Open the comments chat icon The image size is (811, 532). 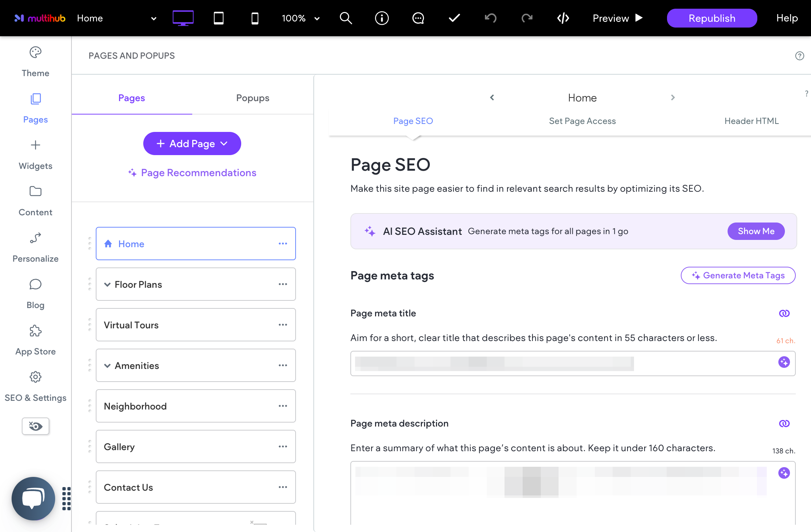tap(418, 18)
